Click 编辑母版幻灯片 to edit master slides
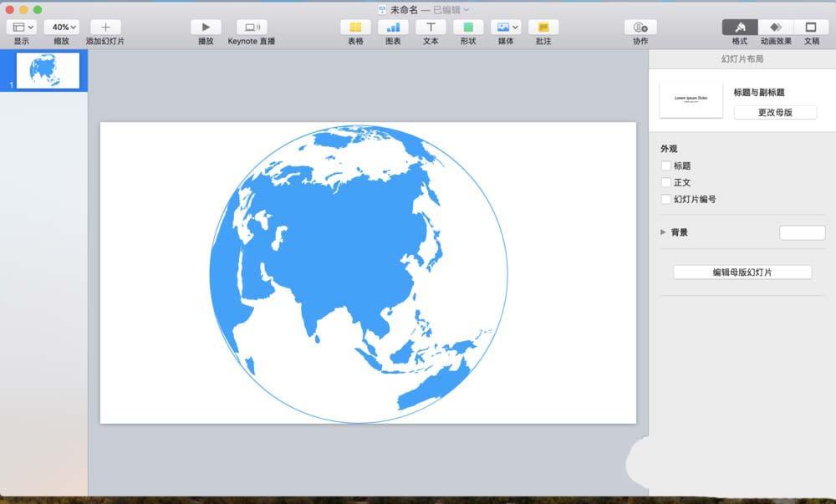 point(741,272)
